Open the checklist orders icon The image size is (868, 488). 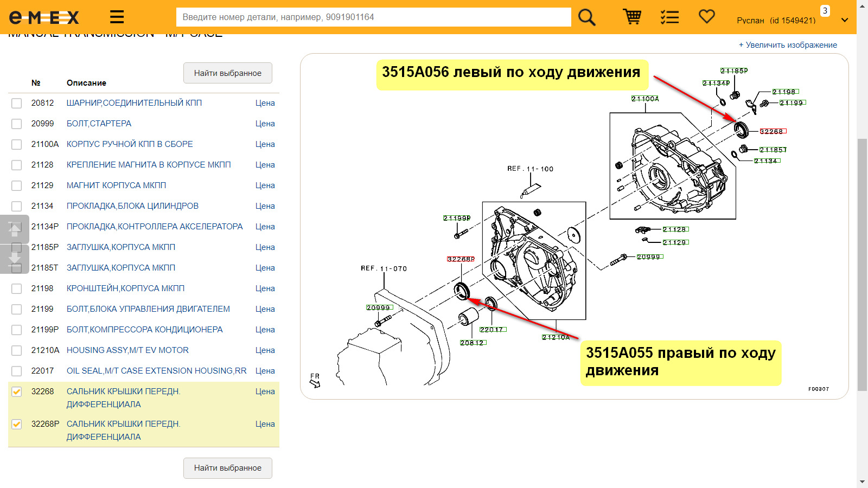[x=669, y=17]
